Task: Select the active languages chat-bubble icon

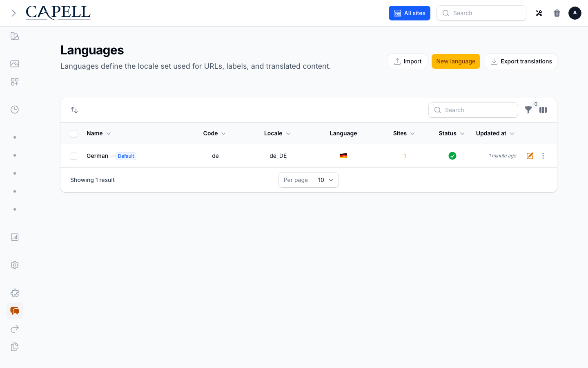Action: pyautogui.click(x=15, y=311)
